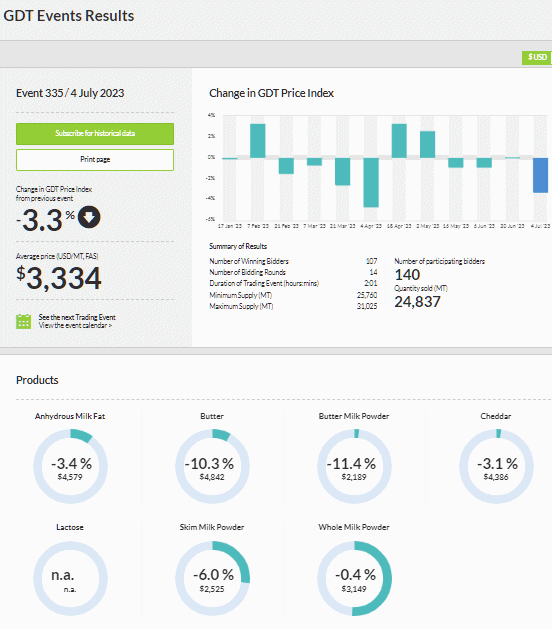Click the Skim Milk Powder donut chart

click(x=212, y=578)
